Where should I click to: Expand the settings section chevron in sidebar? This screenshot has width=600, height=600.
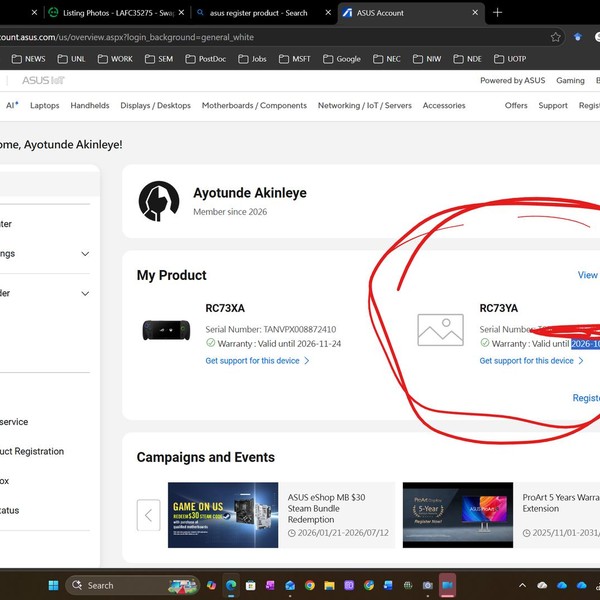click(85, 254)
